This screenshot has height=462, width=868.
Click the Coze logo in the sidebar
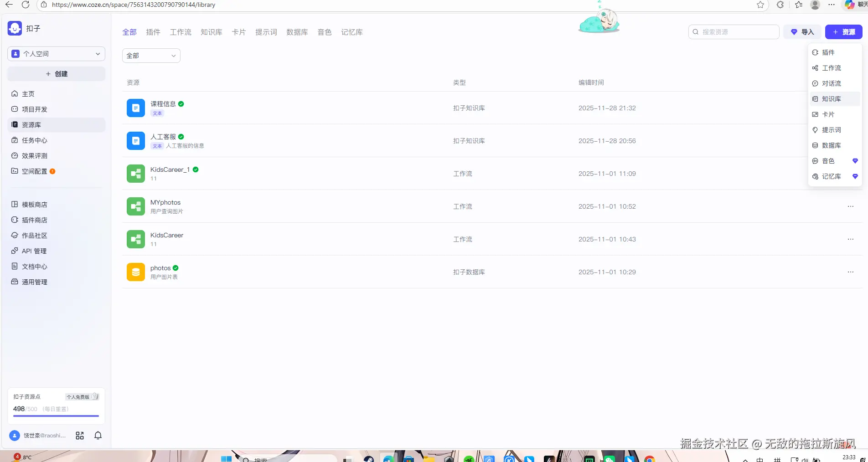click(15, 28)
